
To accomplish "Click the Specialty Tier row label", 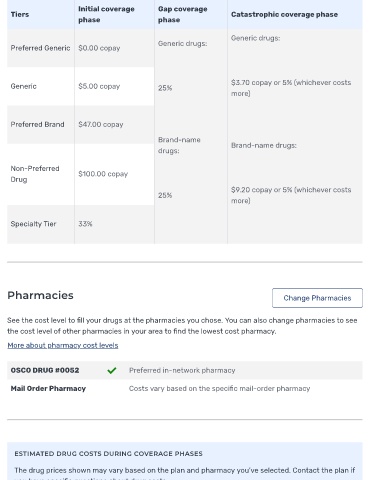I will [x=33, y=224].
